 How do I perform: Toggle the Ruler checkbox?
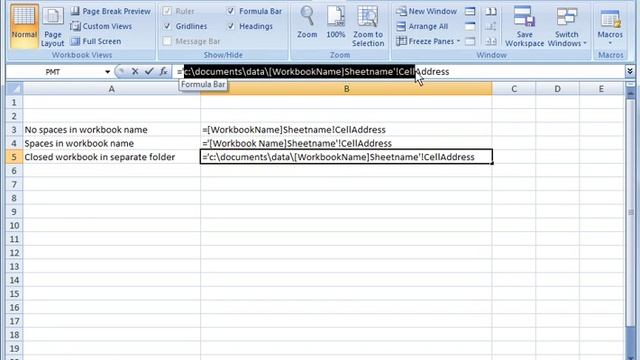167,11
